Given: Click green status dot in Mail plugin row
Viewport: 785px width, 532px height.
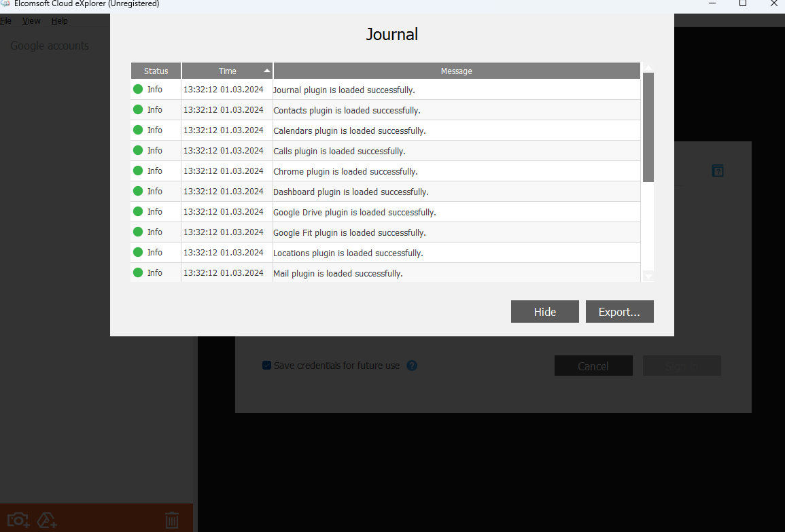Looking at the screenshot, I should coord(138,272).
